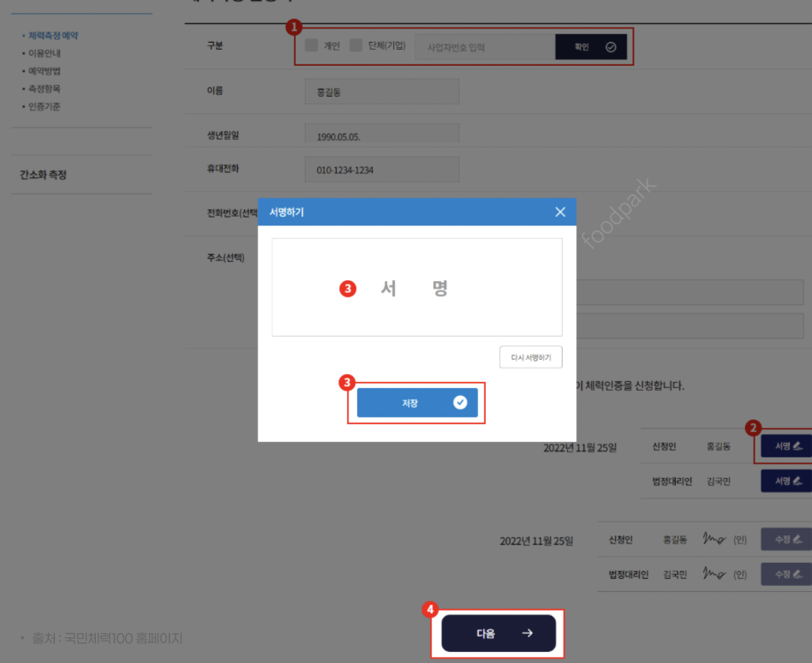Close the 서명하기 signature dialog
Image resolution: width=812 pixels, height=663 pixels.
pyautogui.click(x=560, y=212)
